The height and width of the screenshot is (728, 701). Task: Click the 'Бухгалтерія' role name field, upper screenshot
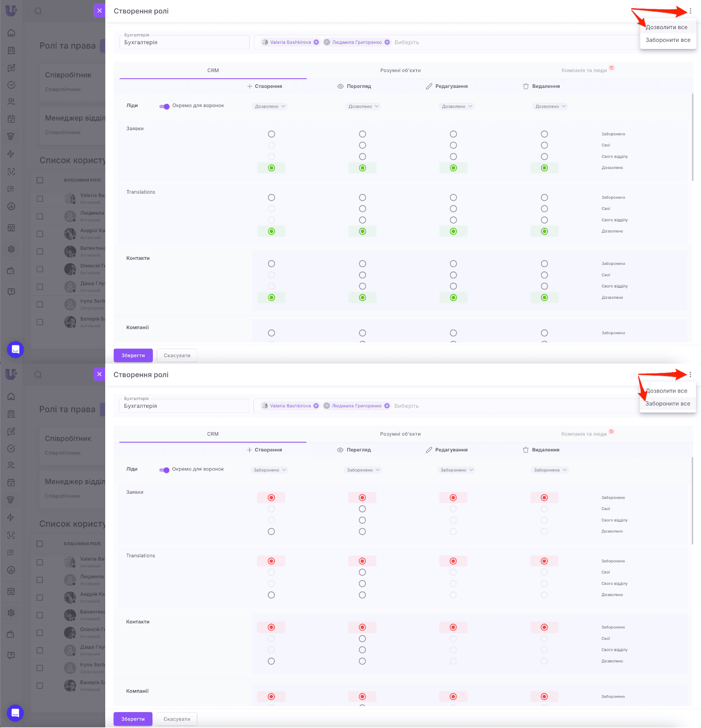(184, 42)
